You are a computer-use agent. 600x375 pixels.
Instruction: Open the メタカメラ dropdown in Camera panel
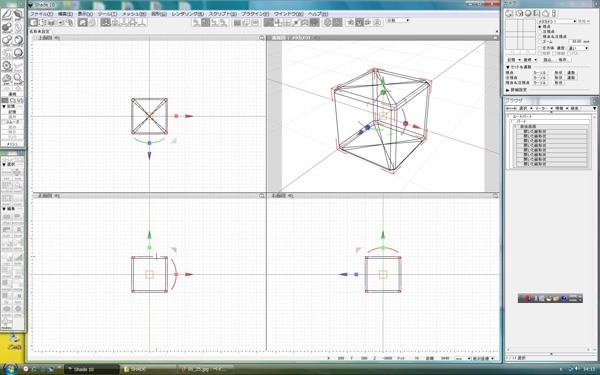[557, 21]
